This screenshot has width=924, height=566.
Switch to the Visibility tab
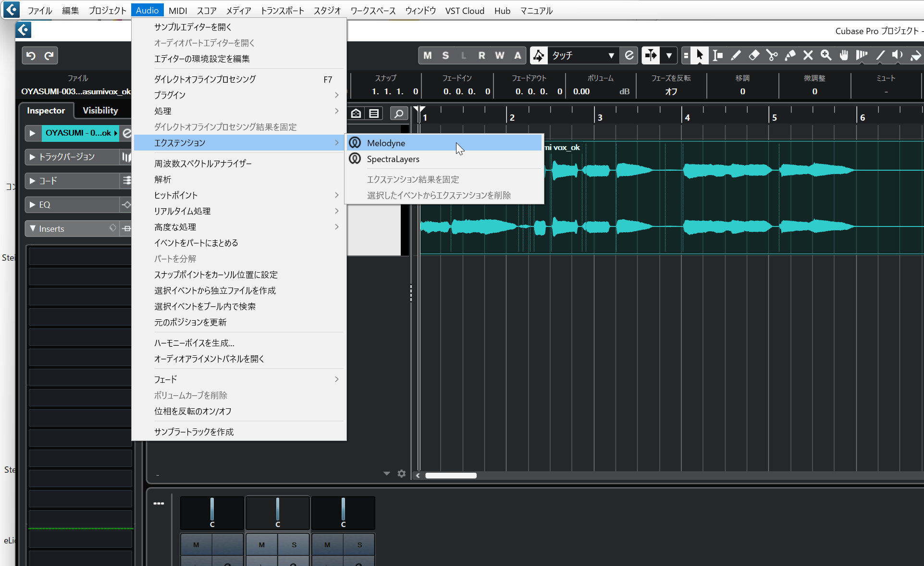click(x=100, y=111)
